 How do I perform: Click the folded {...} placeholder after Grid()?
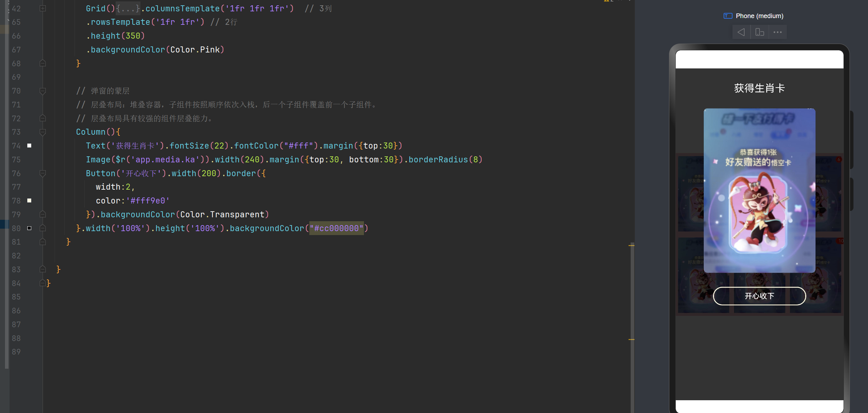pyautogui.click(x=128, y=9)
